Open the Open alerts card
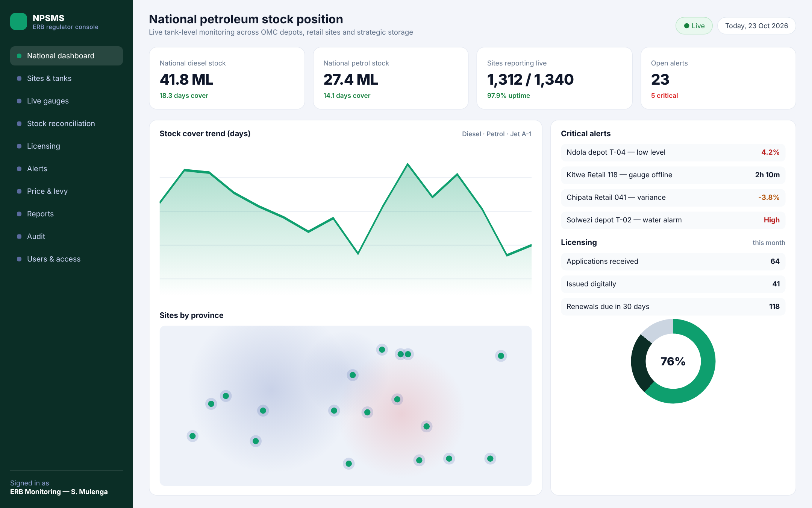The width and height of the screenshot is (812, 508). coord(718,78)
